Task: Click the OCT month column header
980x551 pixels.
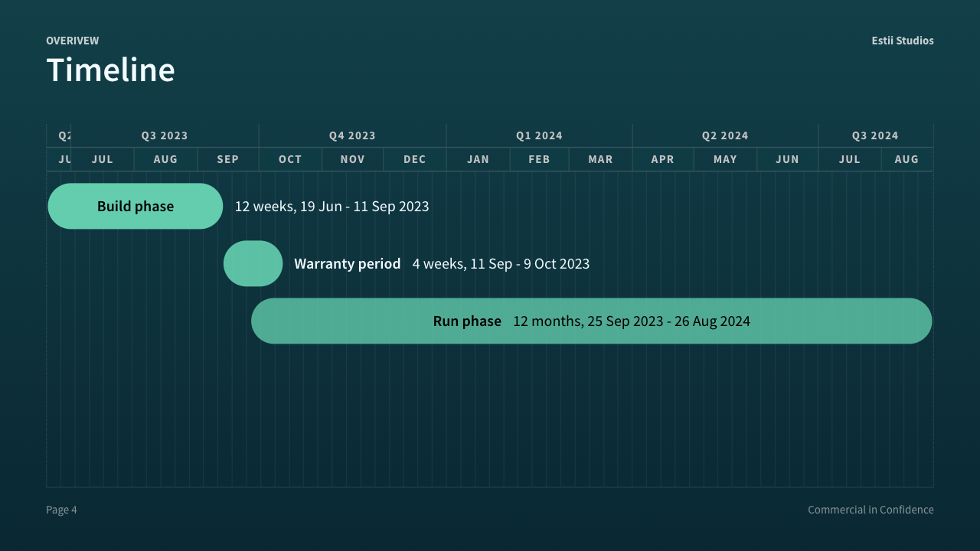Action: [290, 159]
